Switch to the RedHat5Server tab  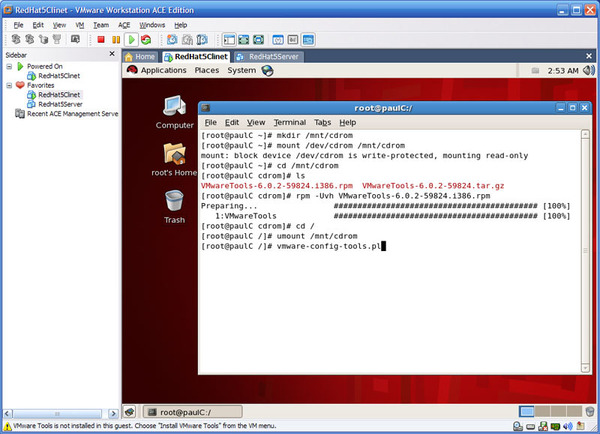tap(269, 57)
